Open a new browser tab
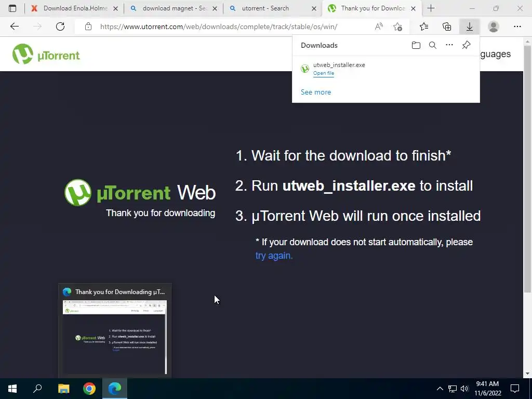The height and width of the screenshot is (399, 532). pyautogui.click(x=431, y=8)
